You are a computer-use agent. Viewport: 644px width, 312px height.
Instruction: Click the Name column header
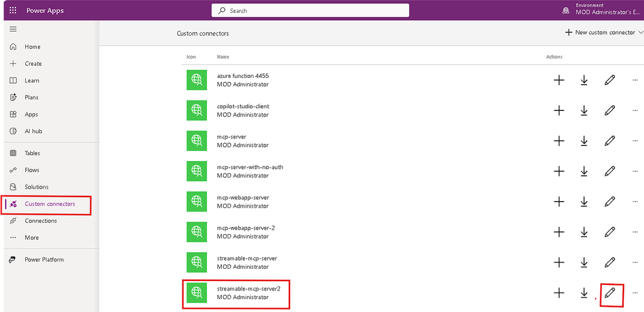click(223, 57)
